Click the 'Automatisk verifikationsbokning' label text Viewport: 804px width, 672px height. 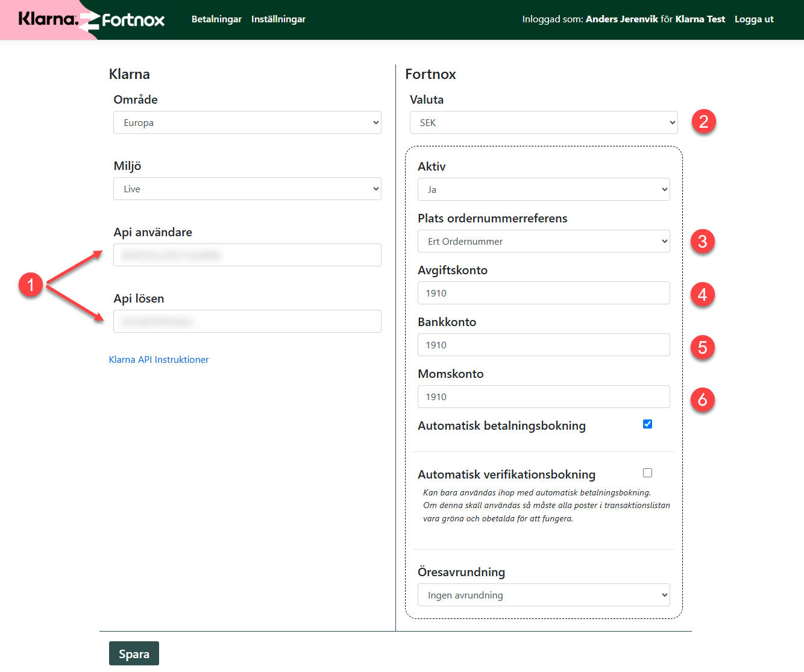[506, 474]
